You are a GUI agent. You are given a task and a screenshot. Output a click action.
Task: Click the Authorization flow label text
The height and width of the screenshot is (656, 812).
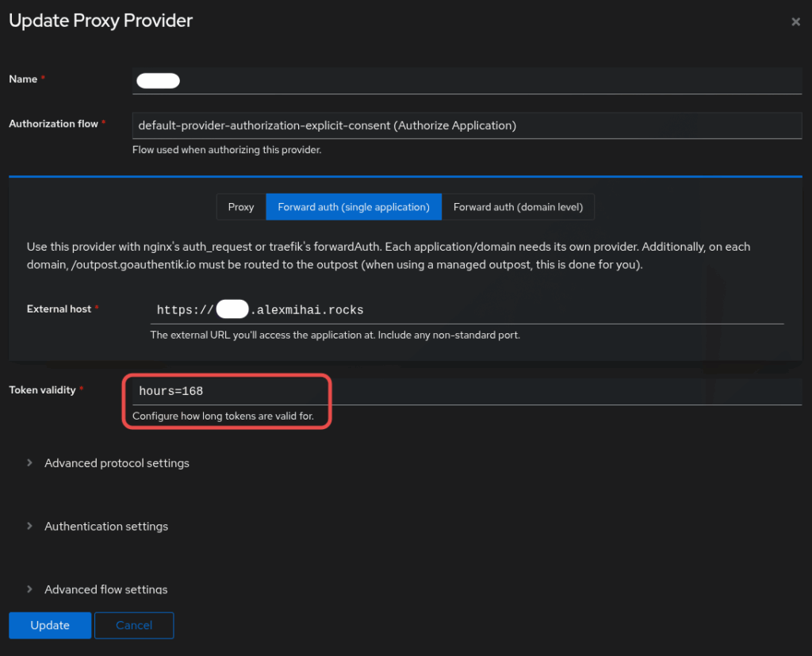click(53, 124)
